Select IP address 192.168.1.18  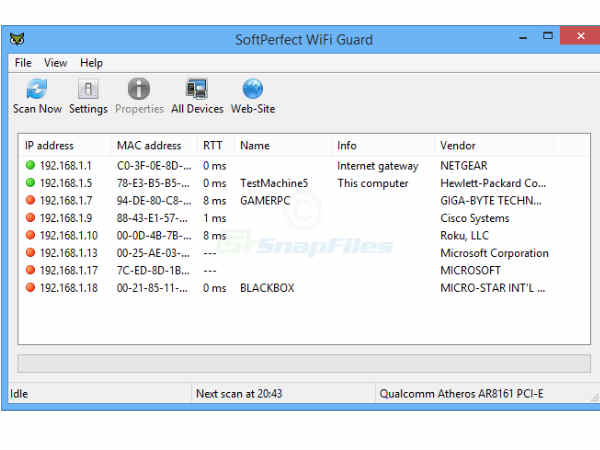[69, 288]
